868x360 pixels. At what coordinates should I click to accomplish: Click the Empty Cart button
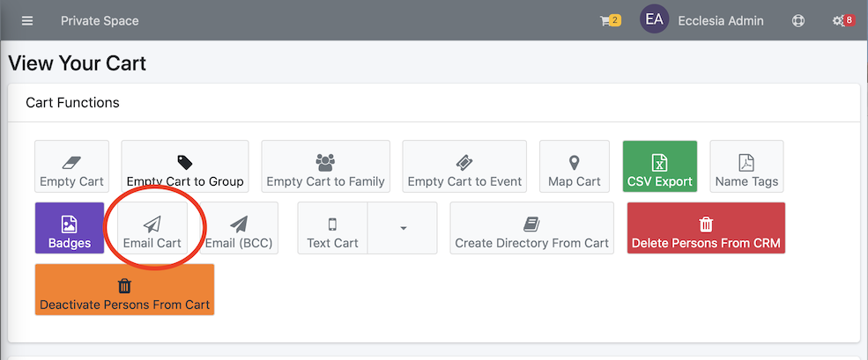coord(72,166)
